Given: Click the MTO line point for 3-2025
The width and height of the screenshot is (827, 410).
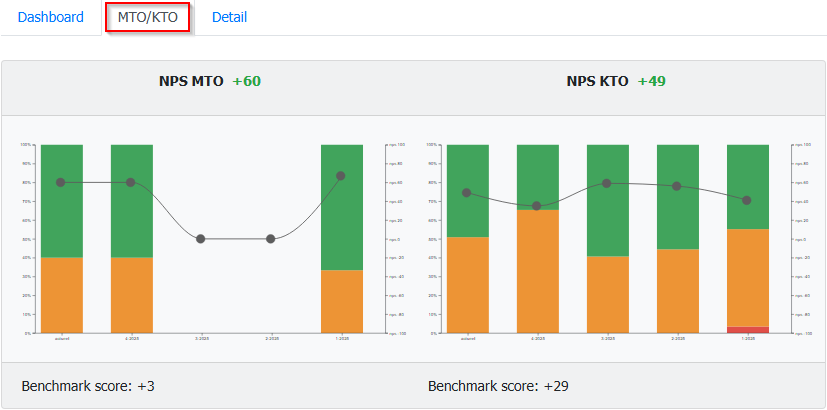Looking at the screenshot, I should tap(201, 239).
